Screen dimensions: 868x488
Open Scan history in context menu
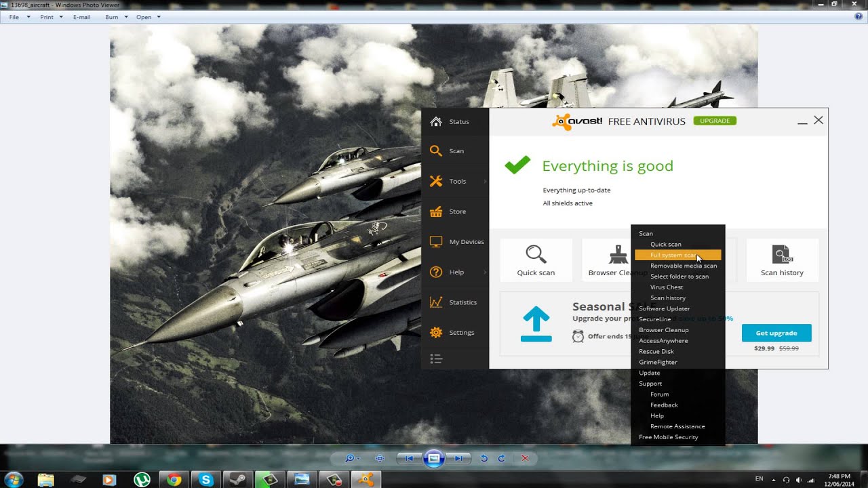point(668,298)
